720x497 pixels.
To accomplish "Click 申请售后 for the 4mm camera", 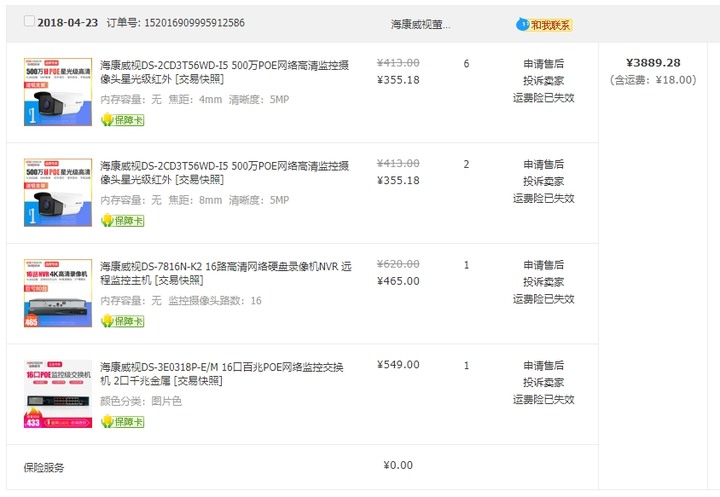I will tap(544, 64).
